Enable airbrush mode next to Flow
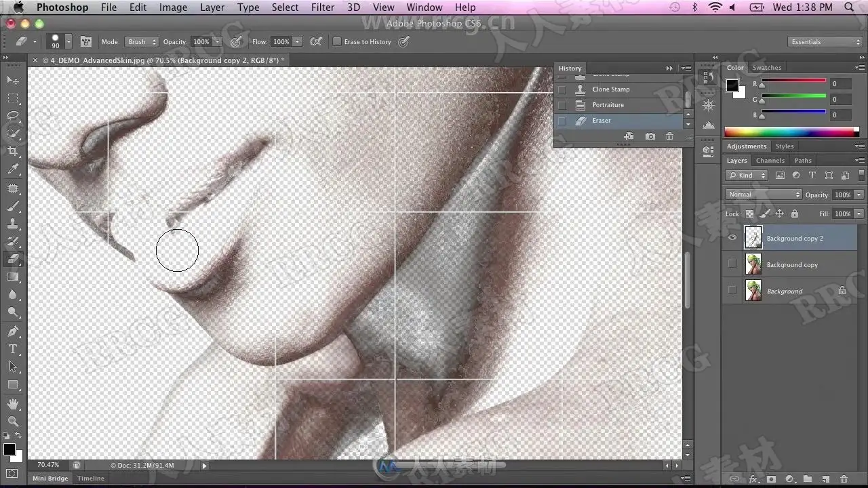 (315, 42)
